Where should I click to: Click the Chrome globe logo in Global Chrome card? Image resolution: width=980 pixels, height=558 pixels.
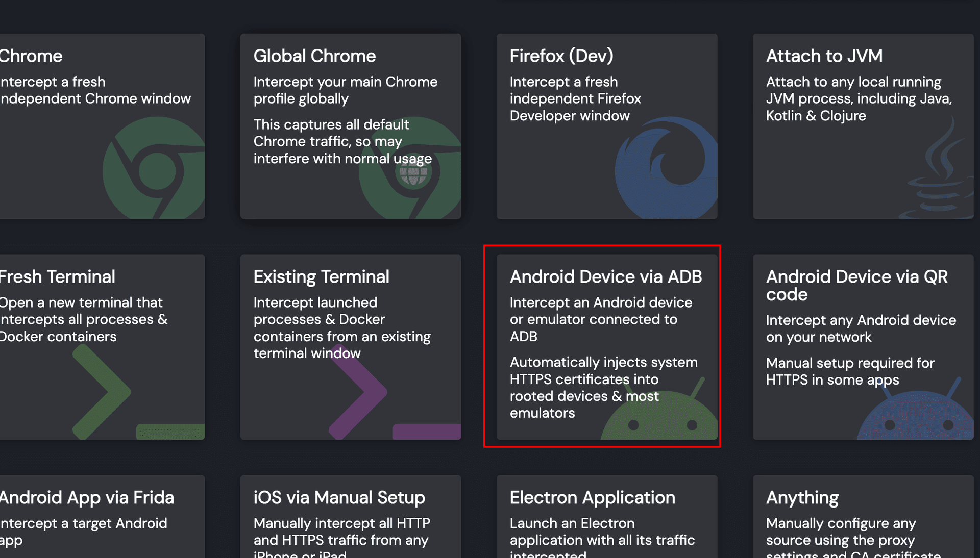pos(410,168)
